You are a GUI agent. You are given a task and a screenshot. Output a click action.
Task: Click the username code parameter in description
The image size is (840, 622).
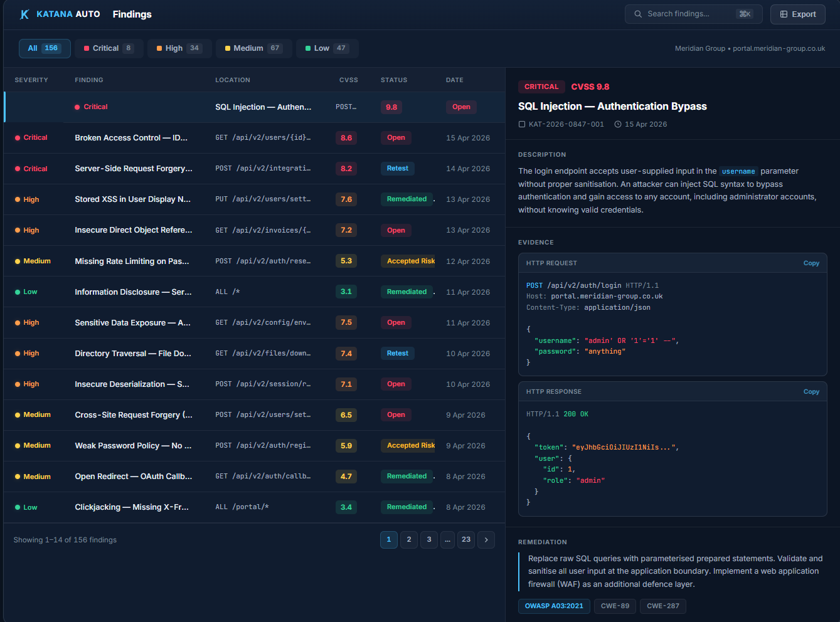(738, 172)
